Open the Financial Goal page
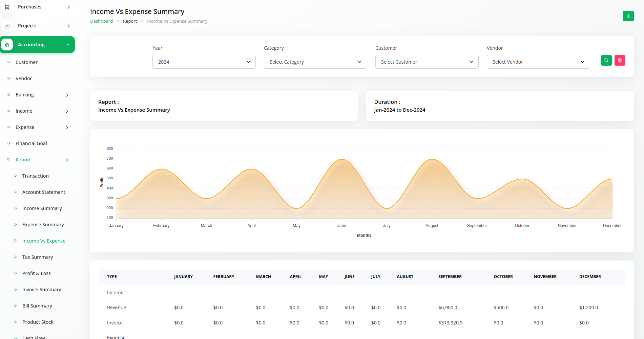 pyautogui.click(x=31, y=143)
